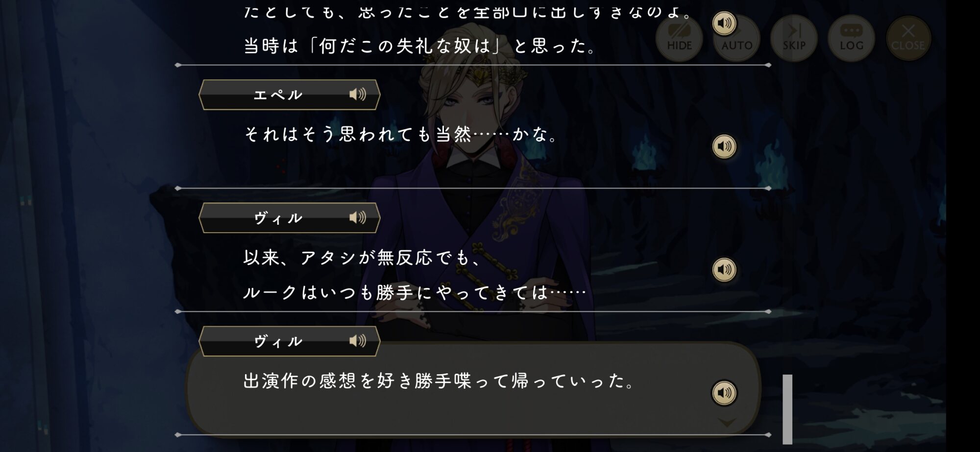Tap the speaker icon in the second ヴィル name plate
Viewport: 980px width, 452px height.
[358, 341]
